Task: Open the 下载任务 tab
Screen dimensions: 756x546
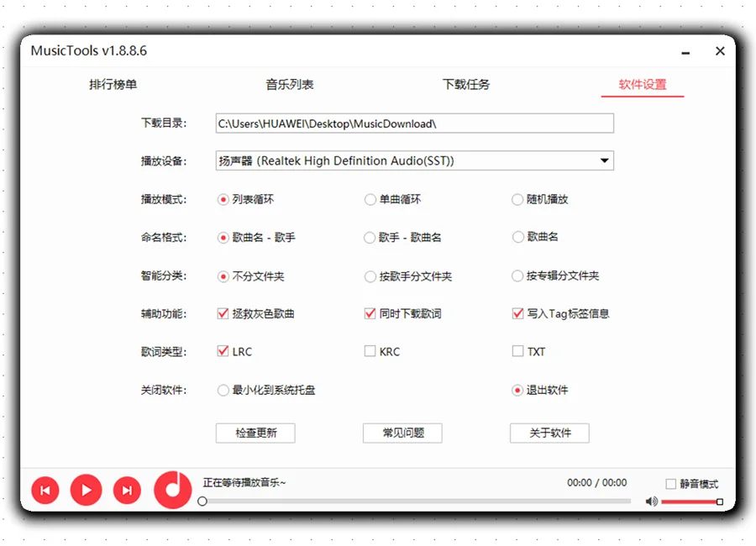Action: (466, 84)
